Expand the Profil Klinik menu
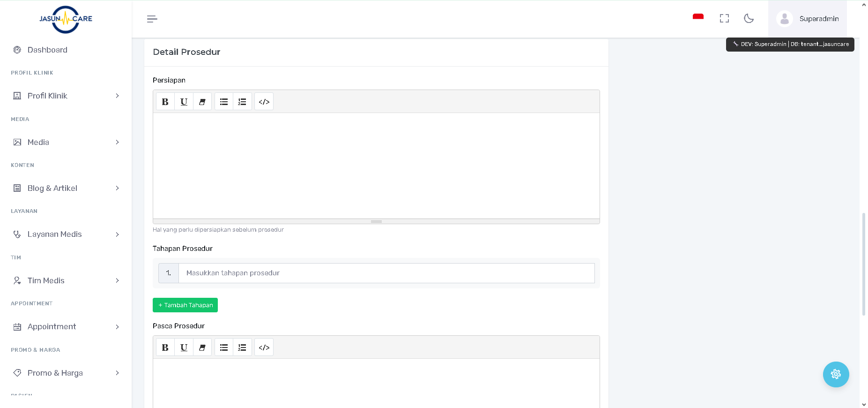Image resolution: width=868 pixels, height=408 pixels. 66,96
